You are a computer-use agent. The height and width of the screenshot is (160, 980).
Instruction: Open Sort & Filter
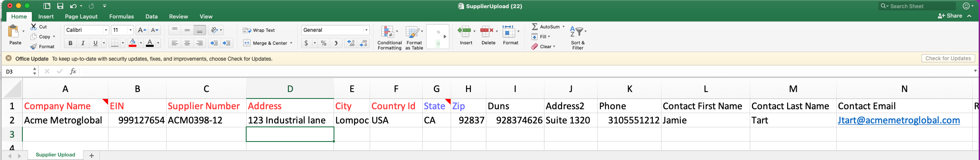pos(578,38)
